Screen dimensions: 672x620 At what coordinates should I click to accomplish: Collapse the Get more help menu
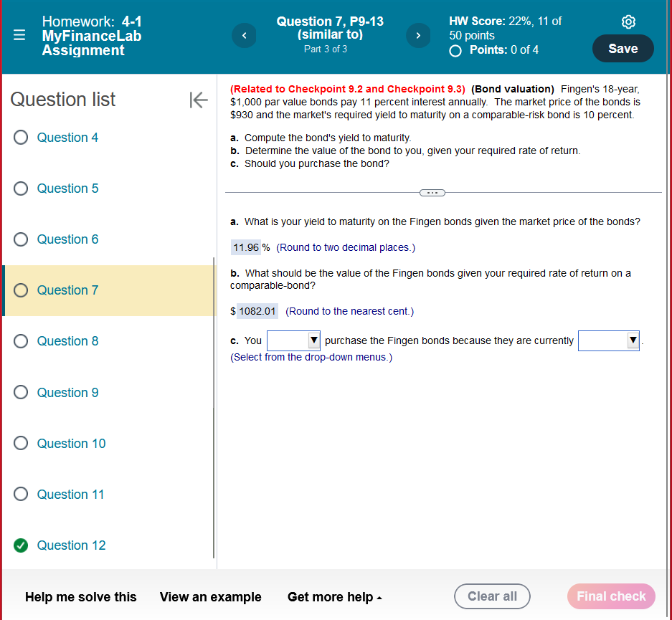click(335, 596)
